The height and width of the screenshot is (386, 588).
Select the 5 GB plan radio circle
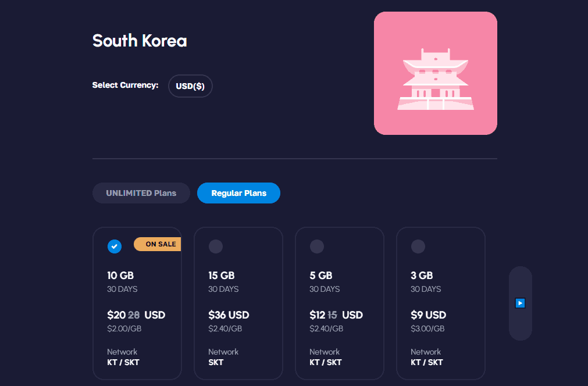pos(317,246)
